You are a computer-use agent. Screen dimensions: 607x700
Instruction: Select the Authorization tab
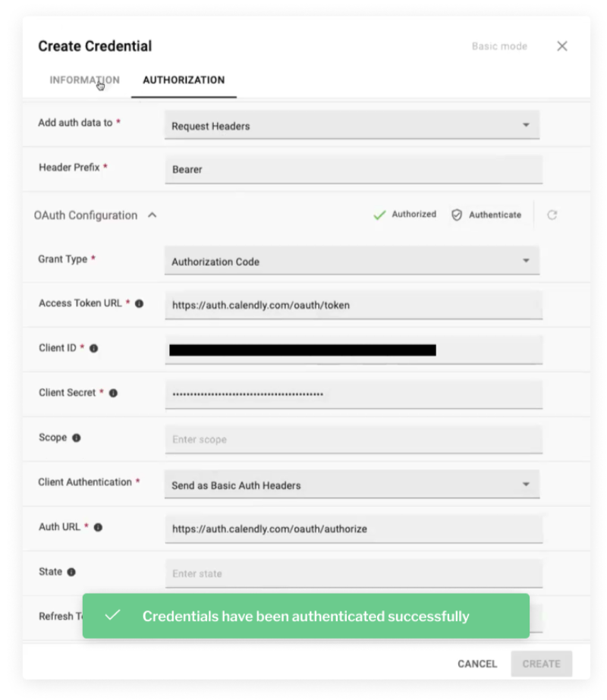tap(184, 80)
